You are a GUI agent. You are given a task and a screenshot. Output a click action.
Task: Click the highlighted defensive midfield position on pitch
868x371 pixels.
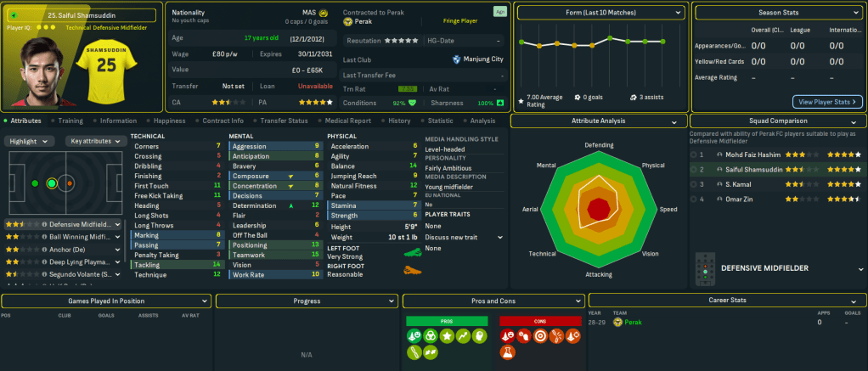[52, 183]
